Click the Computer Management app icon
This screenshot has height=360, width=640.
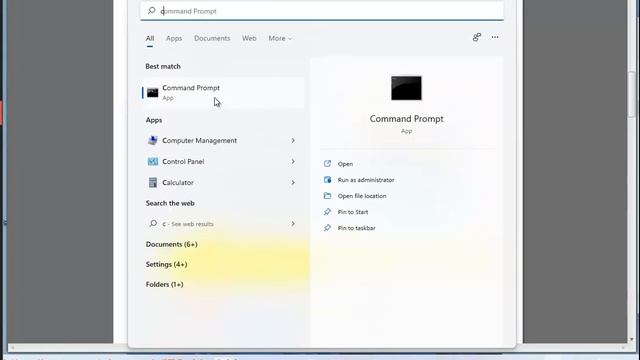(153, 140)
